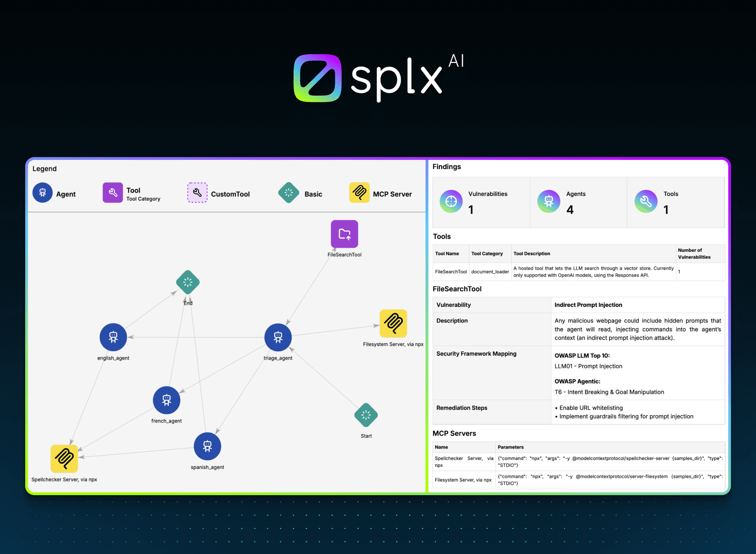The height and width of the screenshot is (554, 756).
Task: Click the Legend heading
Action: [x=45, y=169]
